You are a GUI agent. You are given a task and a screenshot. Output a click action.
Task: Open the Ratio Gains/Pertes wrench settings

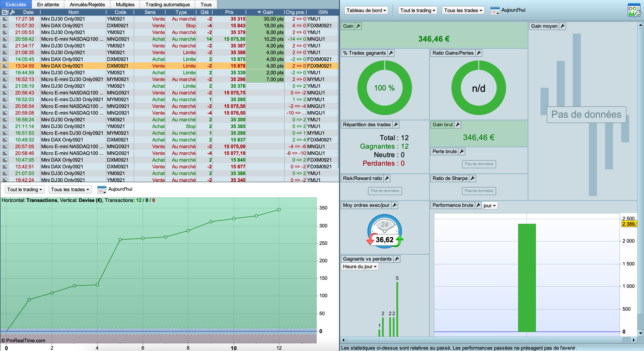(479, 53)
